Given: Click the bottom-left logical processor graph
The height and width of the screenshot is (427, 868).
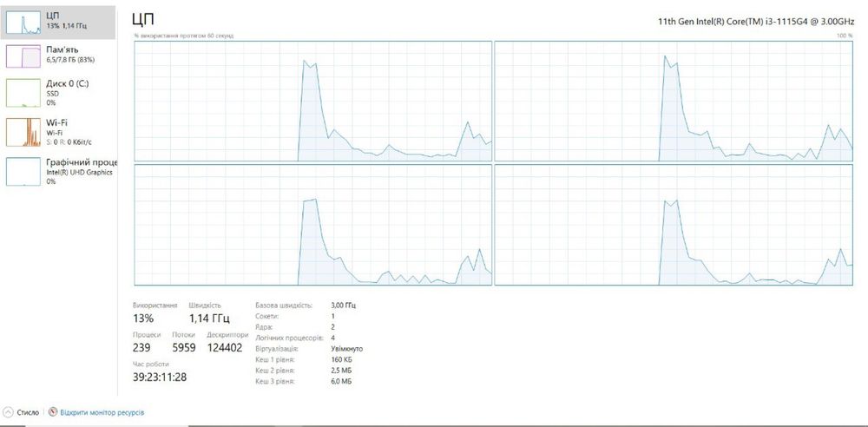Looking at the screenshot, I should pyautogui.click(x=313, y=225).
